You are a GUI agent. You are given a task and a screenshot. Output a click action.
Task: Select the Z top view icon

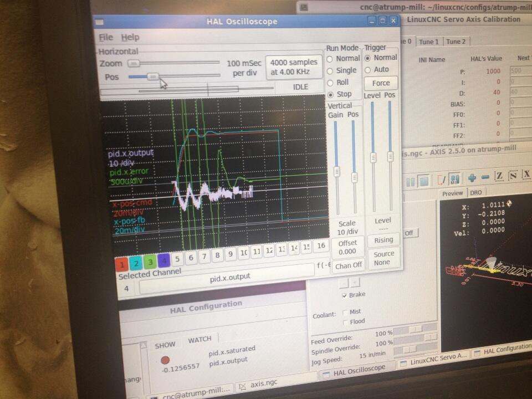(x=499, y=176)
